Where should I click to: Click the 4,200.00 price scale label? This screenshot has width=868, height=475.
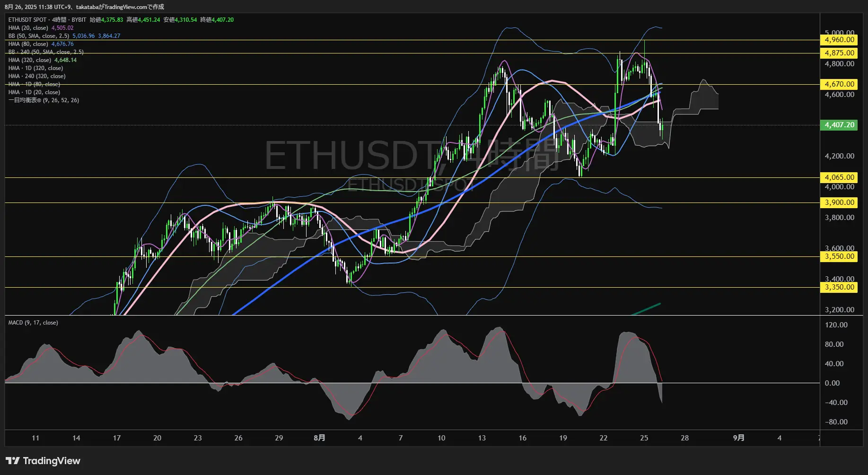pos(839,156)
